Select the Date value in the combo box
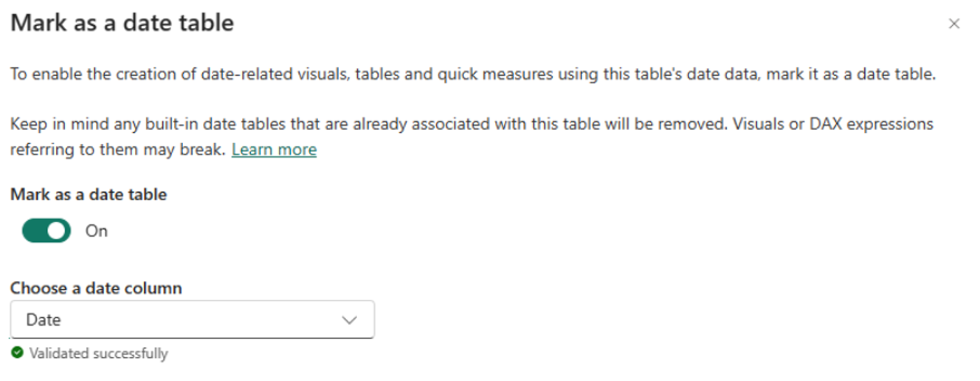 coord(43,320)
